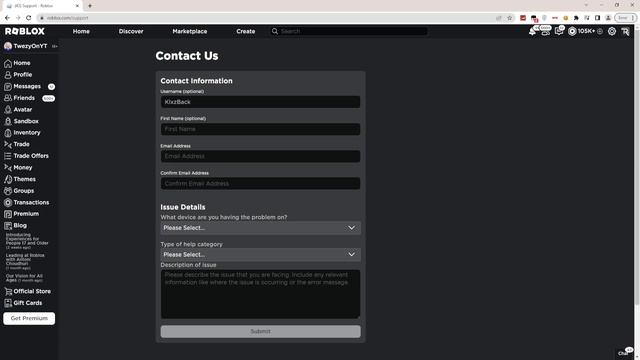This screenshot has width=640, height=360.
Task: Open the Gift Cards sidebar icon
Action: pos(8,303)
